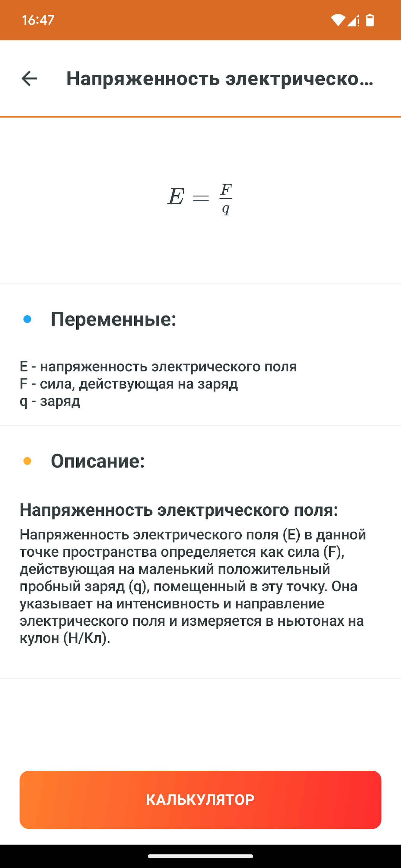Tap the empty area below description

click(x=200, y=714)
